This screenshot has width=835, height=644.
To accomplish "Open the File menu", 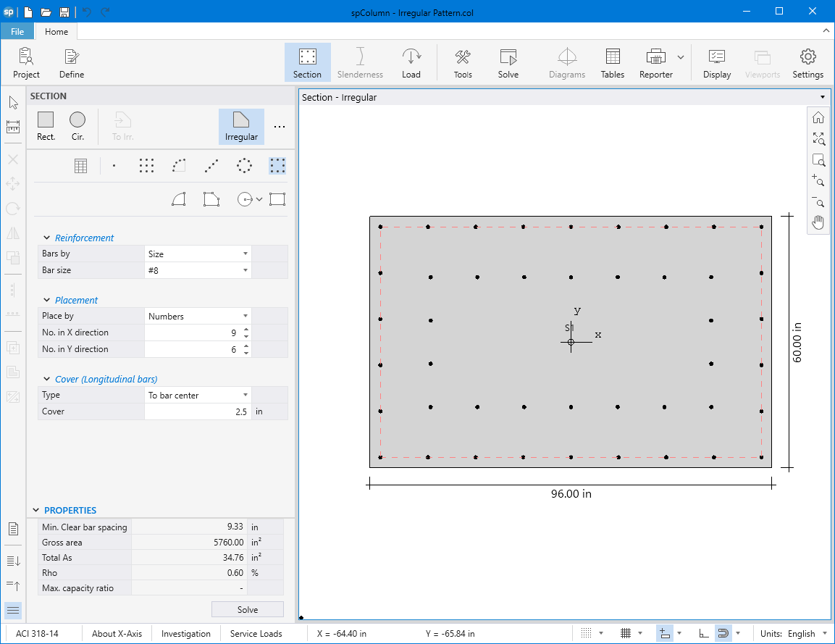I will tap(17, 31).
